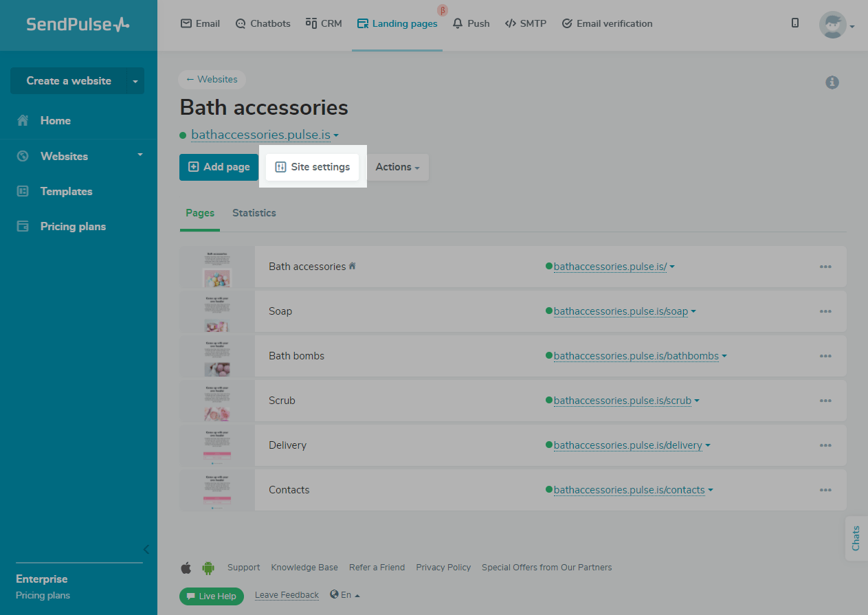Expand the Actions dropdown
Viewport: 868px width, 615px height.
click(397, 167)
